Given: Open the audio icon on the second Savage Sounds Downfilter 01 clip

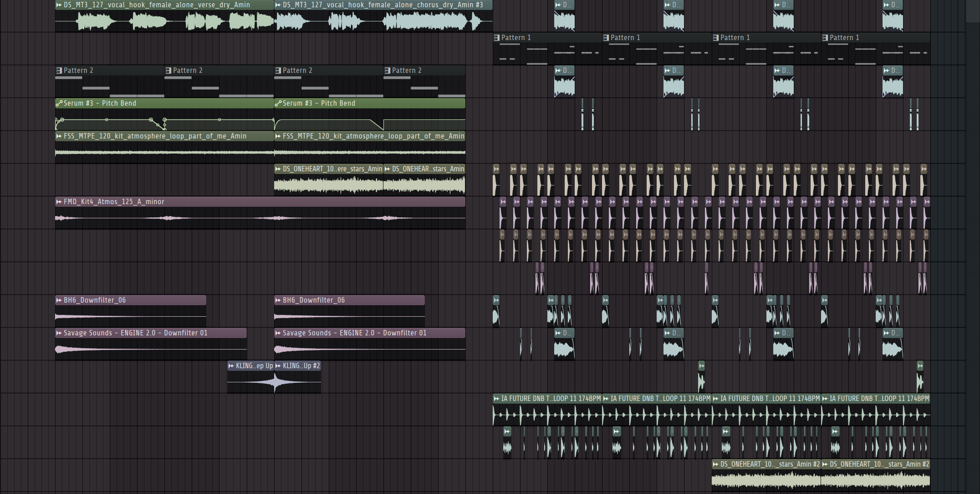Looking at the screenshot, I should [278, 333].
